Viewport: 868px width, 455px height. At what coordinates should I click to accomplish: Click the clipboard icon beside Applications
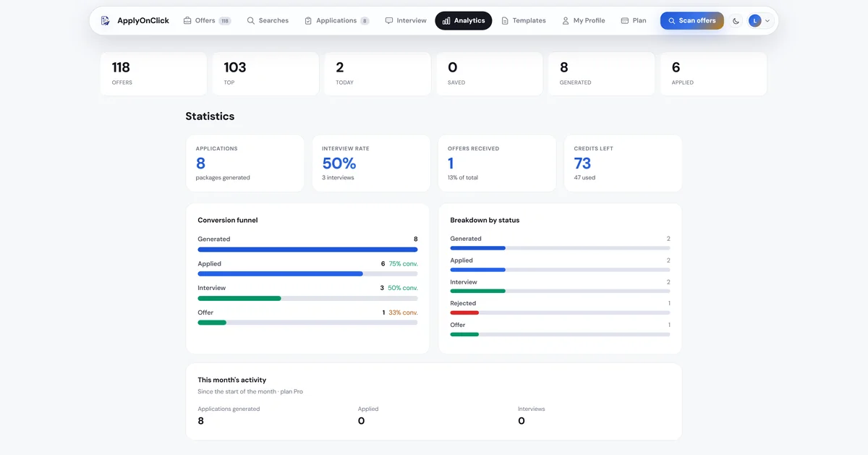point(308,21)
